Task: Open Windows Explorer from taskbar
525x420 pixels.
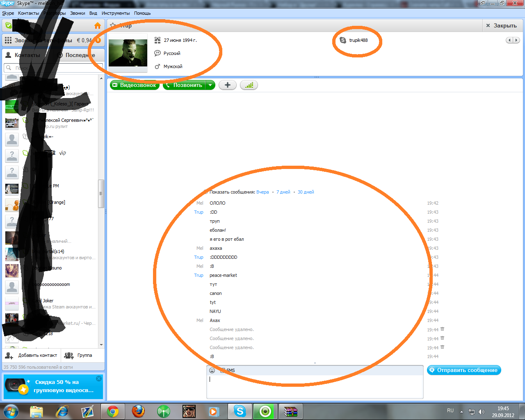Action: click(37, 411)
